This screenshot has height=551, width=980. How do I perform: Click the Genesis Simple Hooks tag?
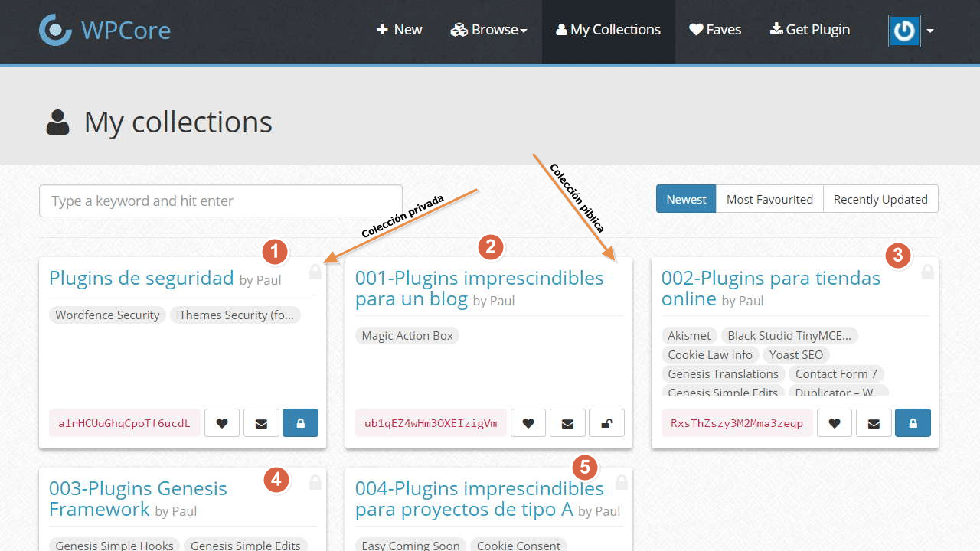[x=114, y=544]
